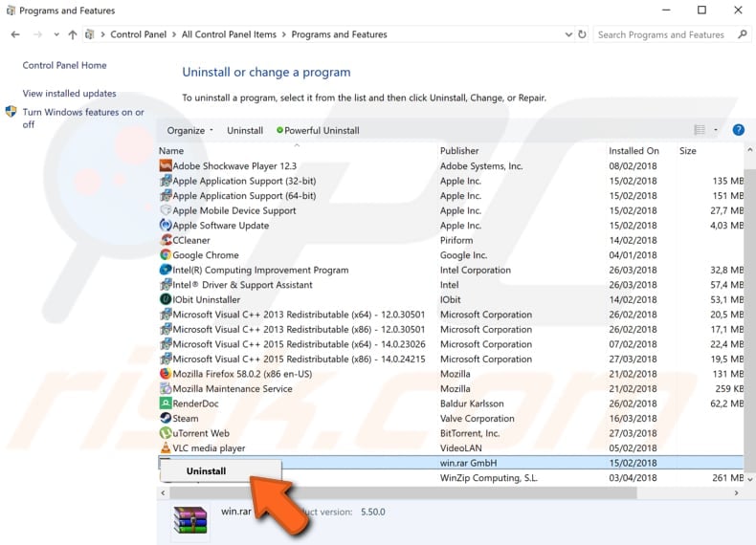
Task: Click the Apple Mobile Device Support icon
Action: [166, 210]
